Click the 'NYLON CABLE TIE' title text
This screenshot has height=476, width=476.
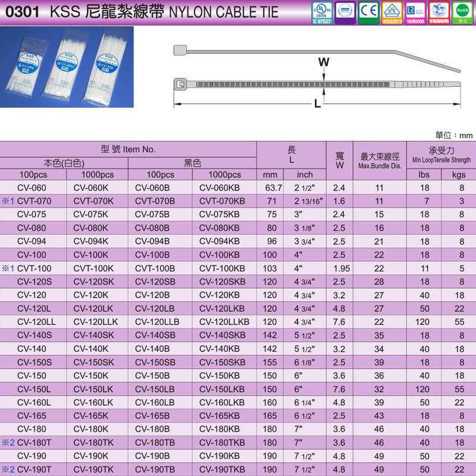click(224, 12)
